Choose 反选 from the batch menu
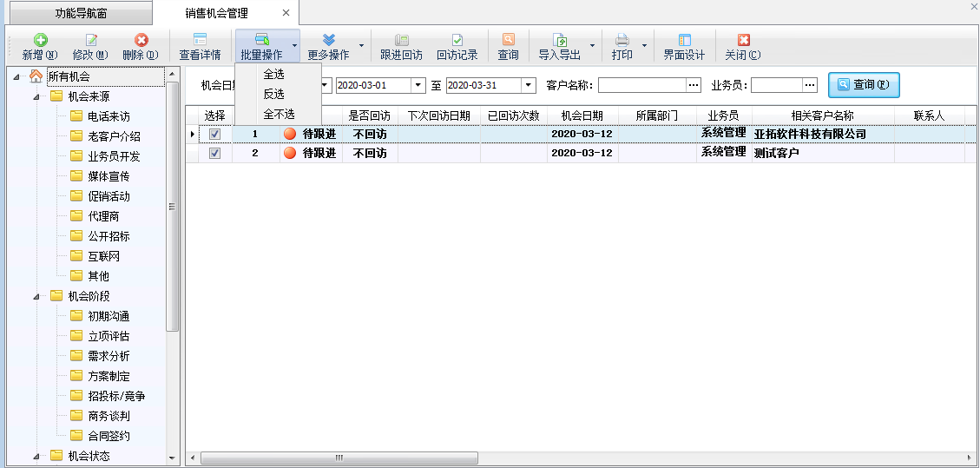This screenshot has height=468, width=980. pos(273,94)
